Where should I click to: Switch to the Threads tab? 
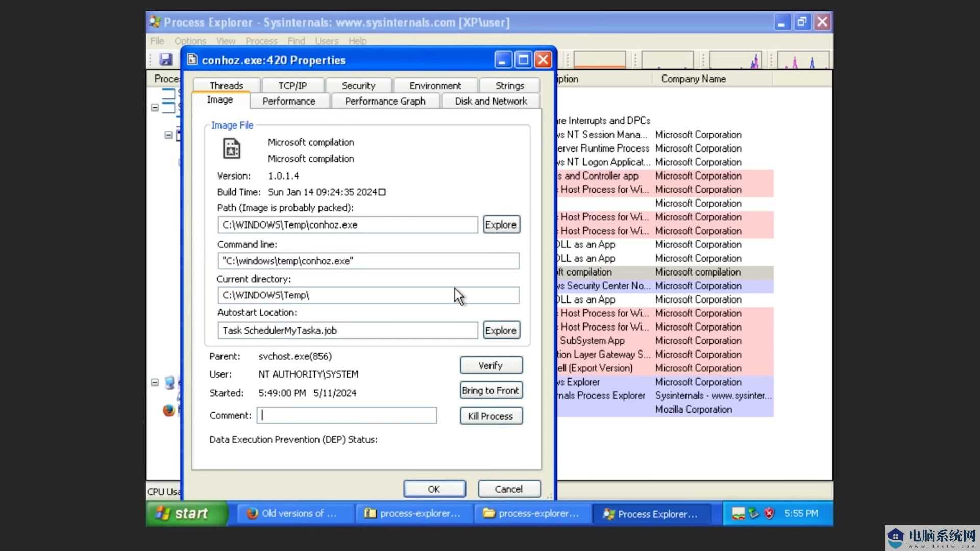(x=226, y=85)
